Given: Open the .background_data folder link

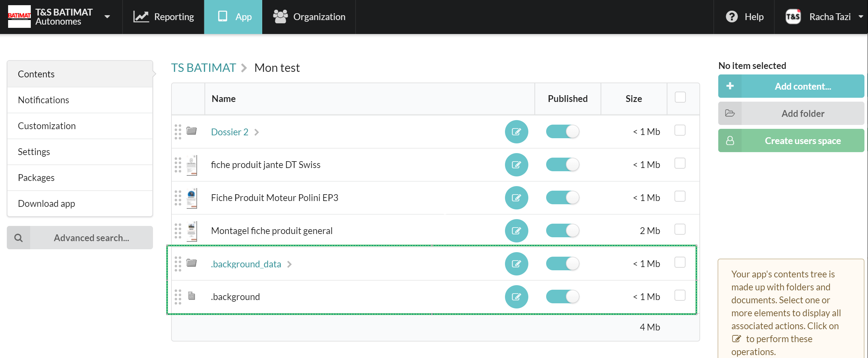Looking at the screenshot, I should pyautogui.click(x=246, y=264).
